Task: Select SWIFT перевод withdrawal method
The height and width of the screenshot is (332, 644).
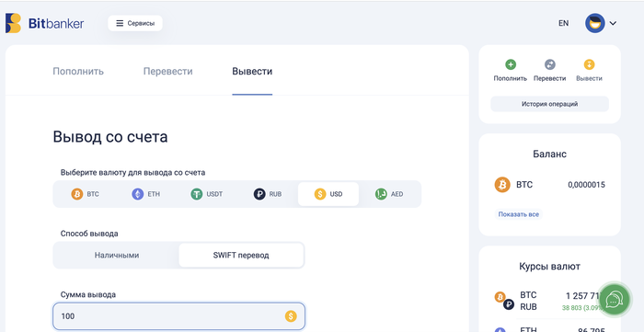Action: pos(241,256)
